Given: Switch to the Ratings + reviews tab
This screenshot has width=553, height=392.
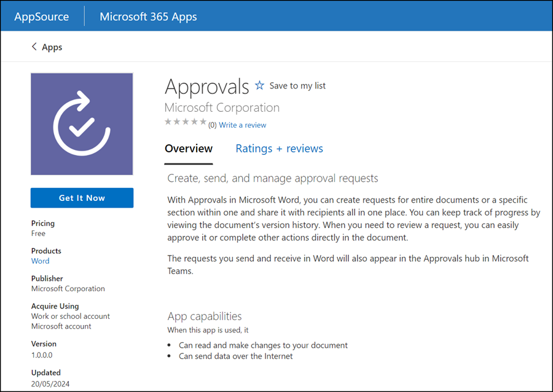Looking at the screenshot, I should pos(279,148).
